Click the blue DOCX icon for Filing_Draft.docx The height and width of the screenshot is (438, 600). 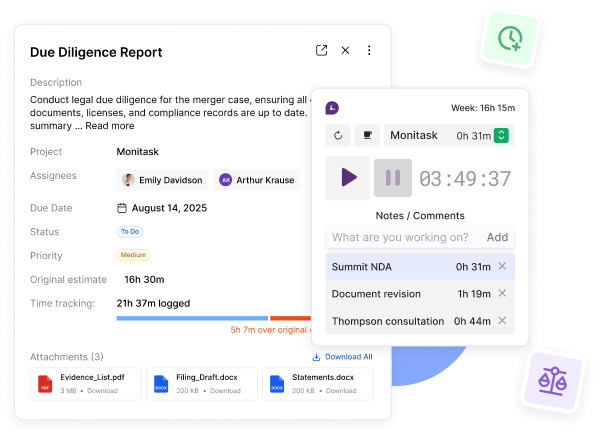(x=161, y=384)
